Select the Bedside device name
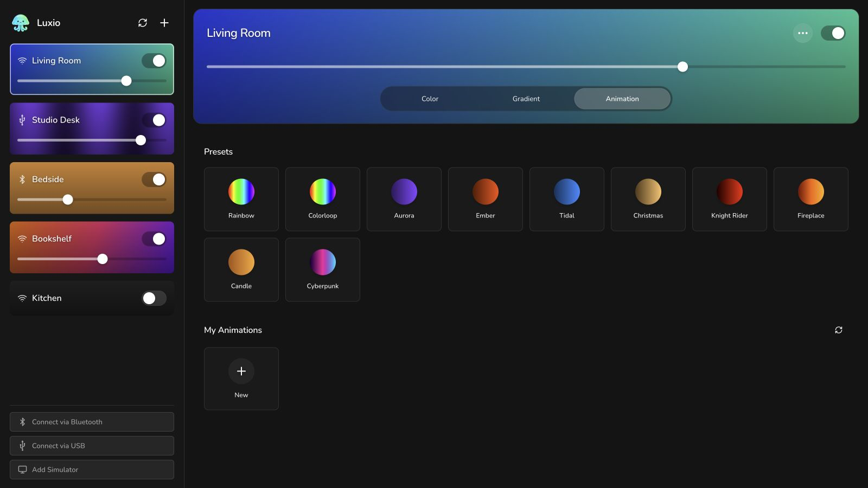The height and width of the screenshot is (488, 868). point(48,179)
